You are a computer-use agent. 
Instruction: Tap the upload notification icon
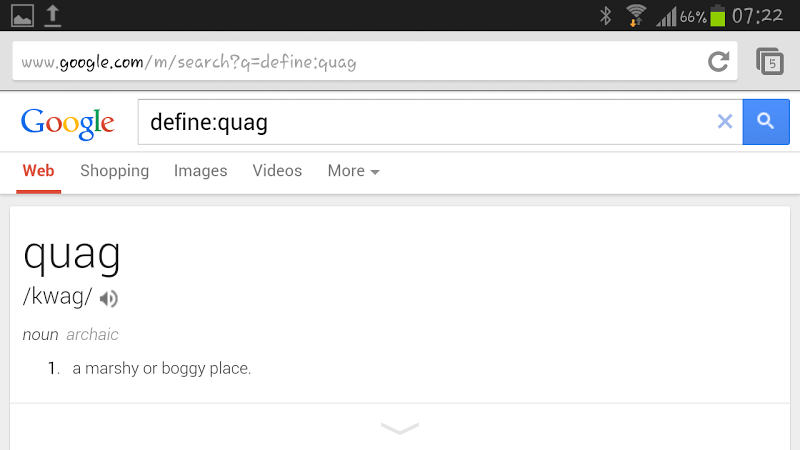(x=53, y=15)
